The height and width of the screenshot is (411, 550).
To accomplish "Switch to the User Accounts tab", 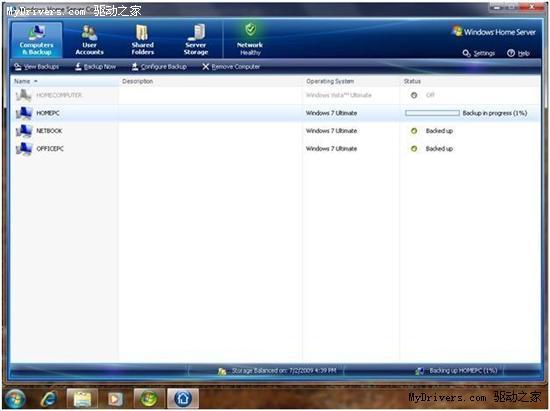I will (89, 40).
